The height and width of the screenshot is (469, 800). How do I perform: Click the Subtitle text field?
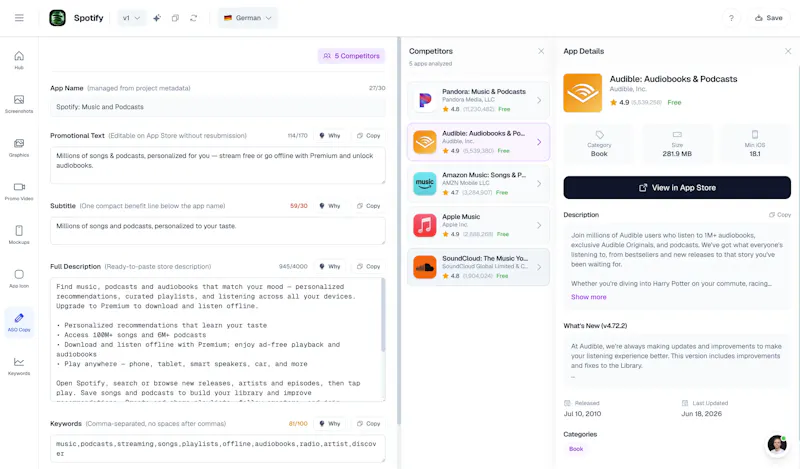click(x=218, y=231)
